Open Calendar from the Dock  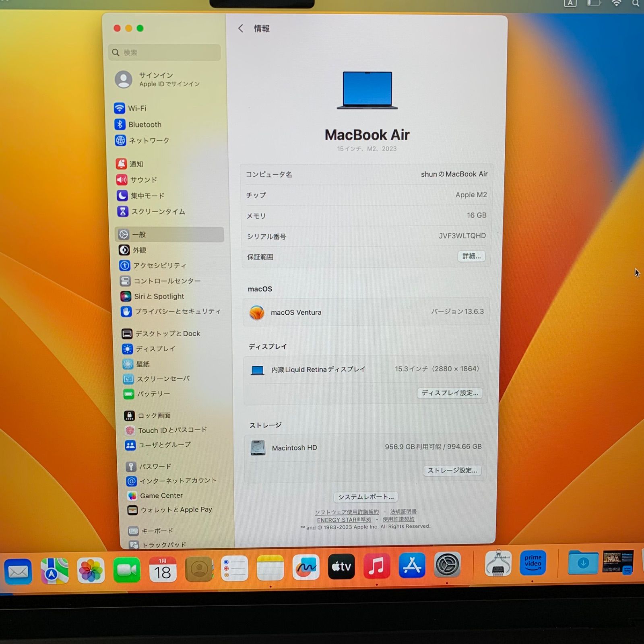(163, 569)
